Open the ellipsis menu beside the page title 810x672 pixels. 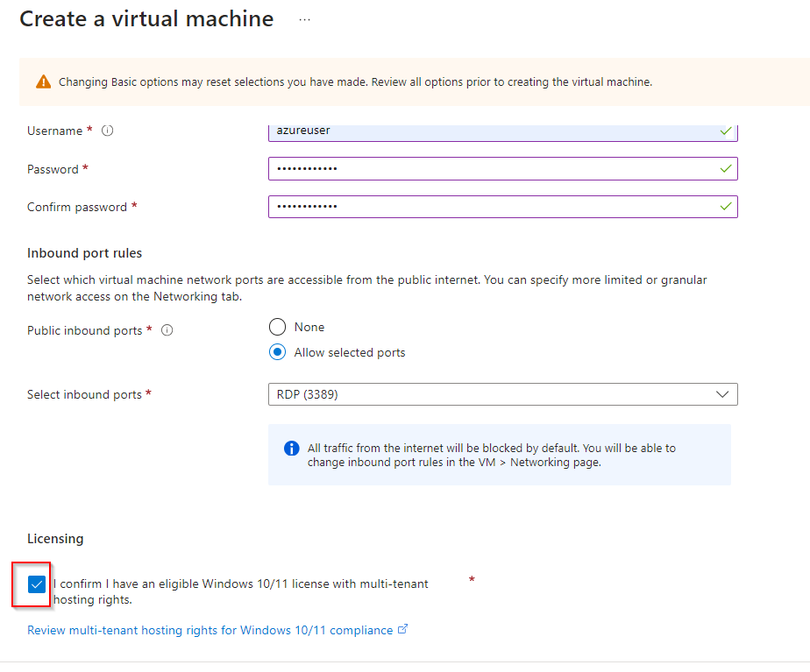(304, 19)
